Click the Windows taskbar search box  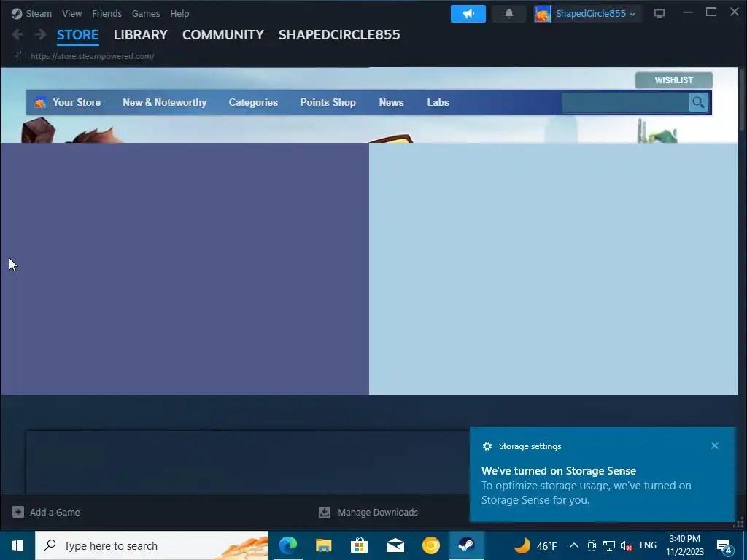coord(152,545)
